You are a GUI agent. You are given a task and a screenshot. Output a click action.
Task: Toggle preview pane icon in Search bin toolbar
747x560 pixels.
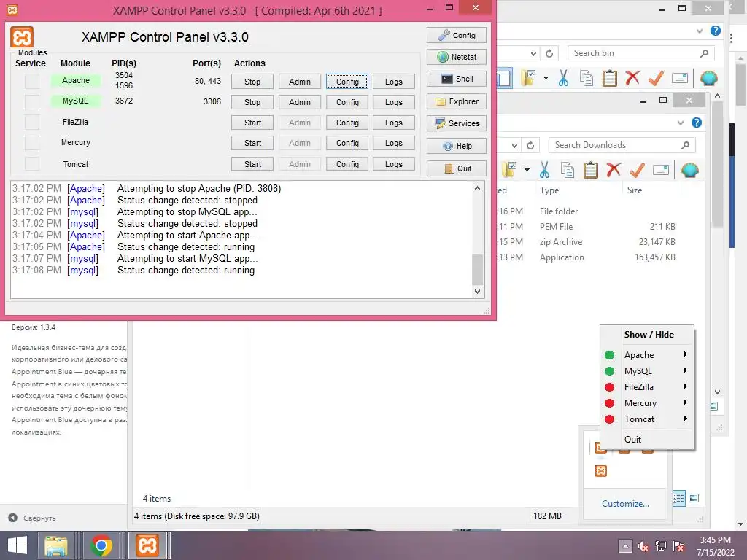(x=503, y=78)
